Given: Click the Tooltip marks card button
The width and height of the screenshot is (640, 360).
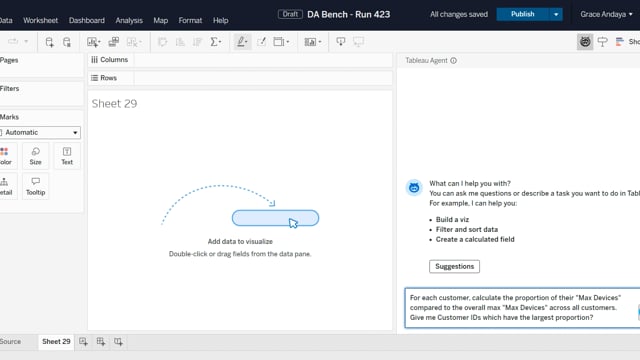Looking at the screenshot, I should point(36,187).
